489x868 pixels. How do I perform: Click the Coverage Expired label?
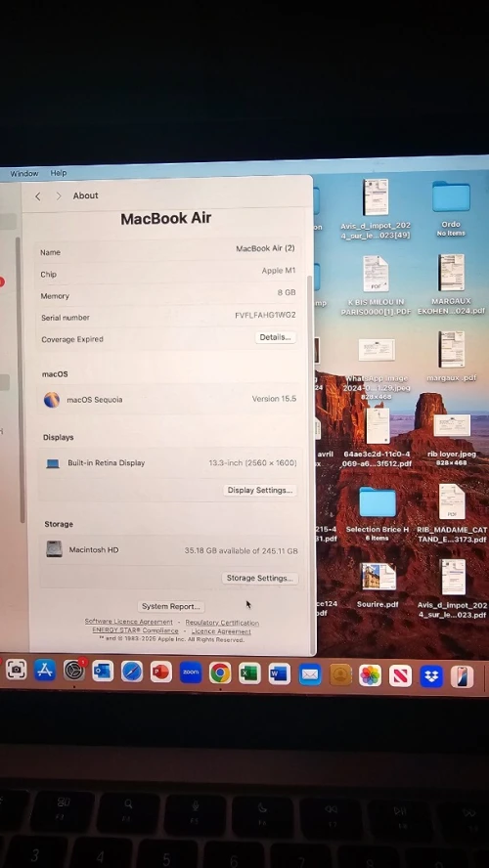click(72, 339)
